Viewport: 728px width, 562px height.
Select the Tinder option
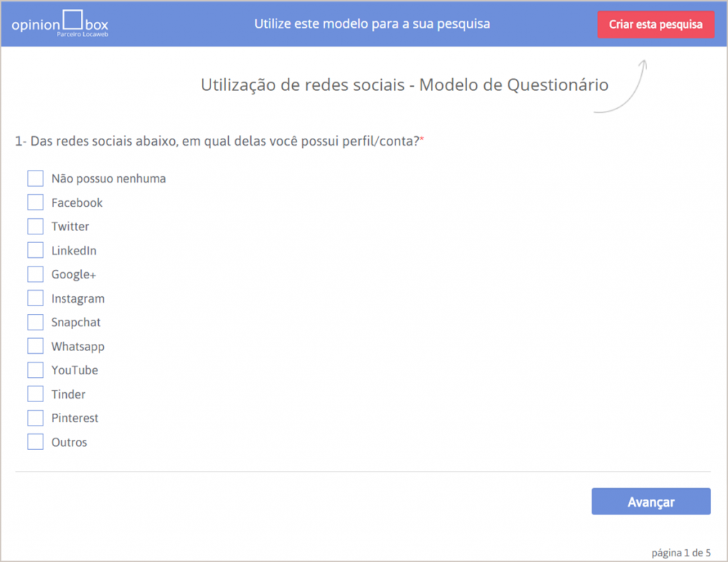coord(35,394)
